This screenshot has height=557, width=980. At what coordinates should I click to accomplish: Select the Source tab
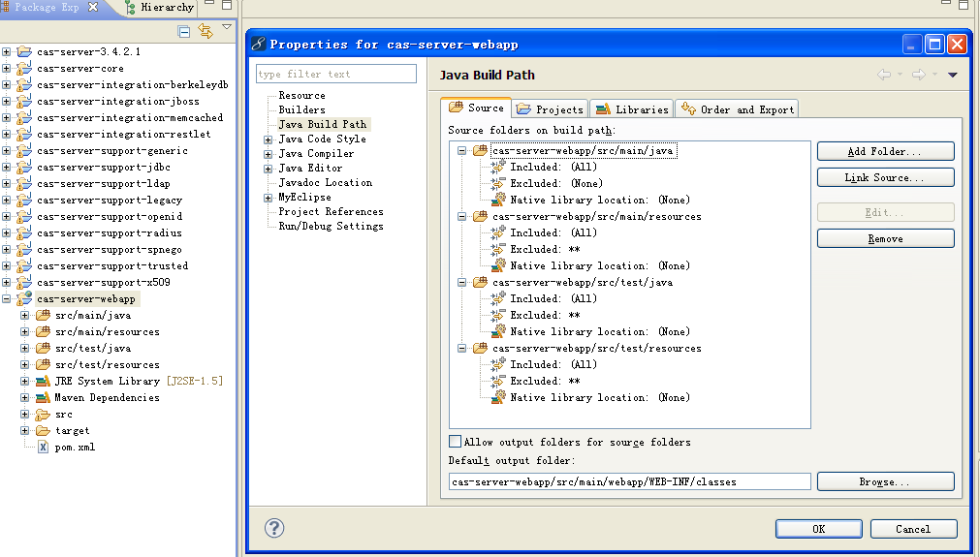[x=476, y=108]
